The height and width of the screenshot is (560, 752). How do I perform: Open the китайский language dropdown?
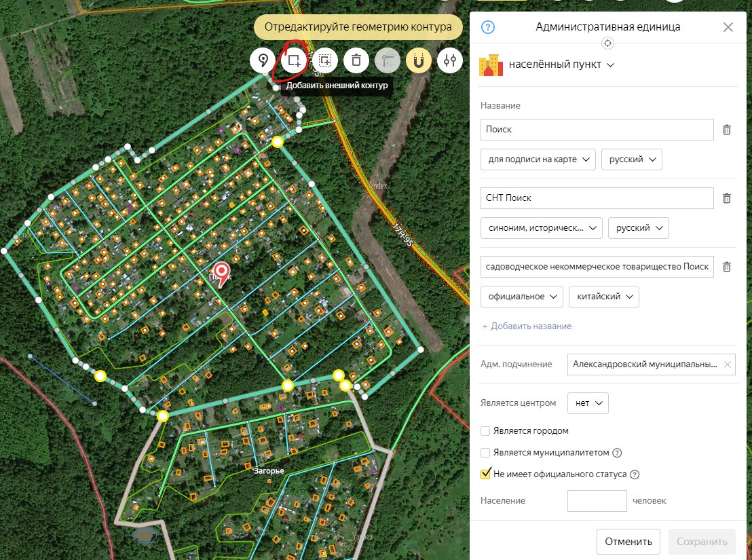(x=604, y=297)
